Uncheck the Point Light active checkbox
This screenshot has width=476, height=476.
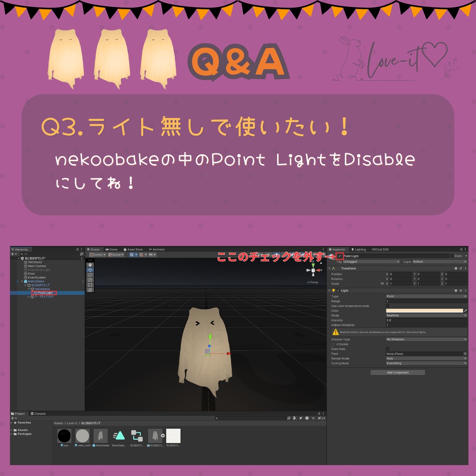click(340, 256)
